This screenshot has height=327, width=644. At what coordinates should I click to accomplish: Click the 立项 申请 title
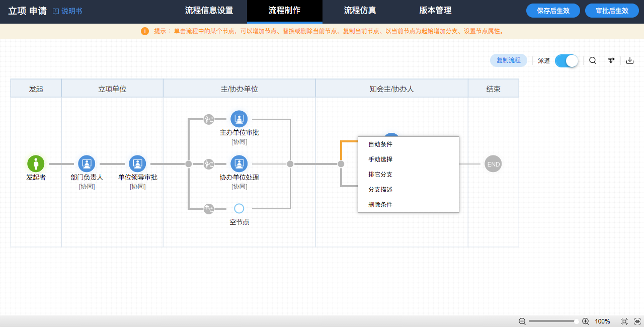pyautogui.click(x=27, y=11)
